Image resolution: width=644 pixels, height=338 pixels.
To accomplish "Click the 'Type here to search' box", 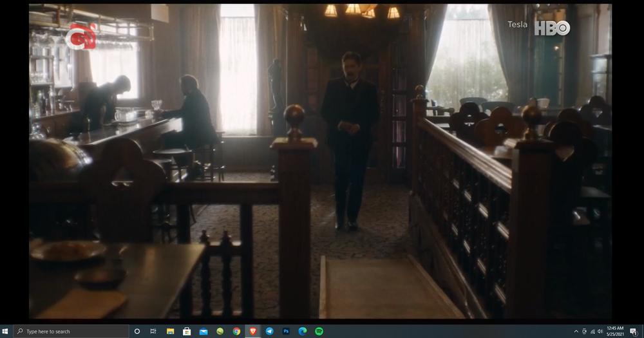I will pos(71,331).
